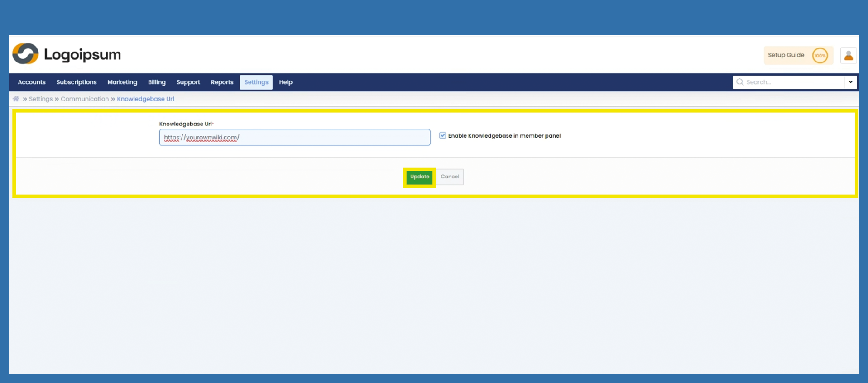Open the Subscriptions menu

[x=77, y=82]
